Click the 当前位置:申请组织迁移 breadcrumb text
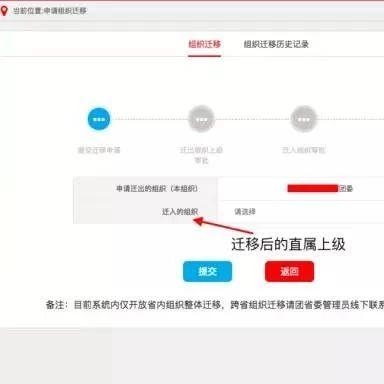Viewport: 384px width, 384px height. coord(50,11)
